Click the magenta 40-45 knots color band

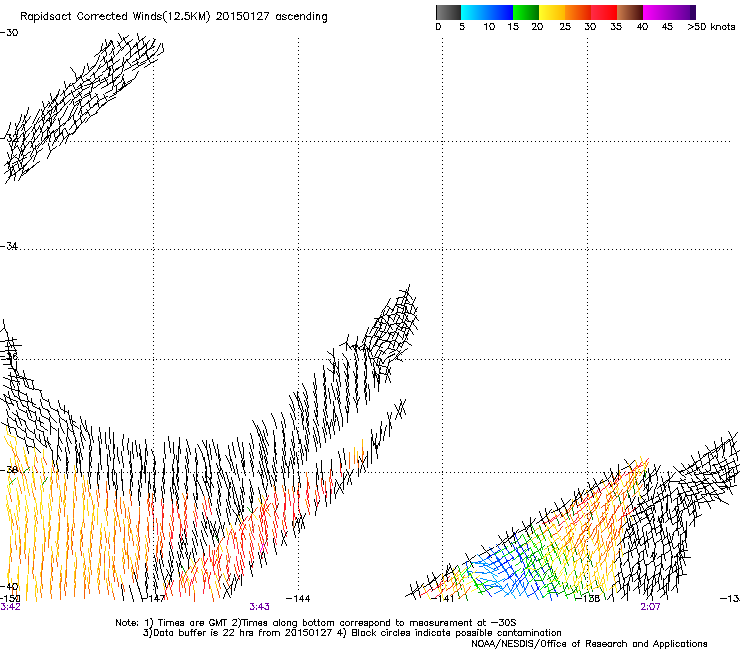pyautogui.click(x=656, y=12)
